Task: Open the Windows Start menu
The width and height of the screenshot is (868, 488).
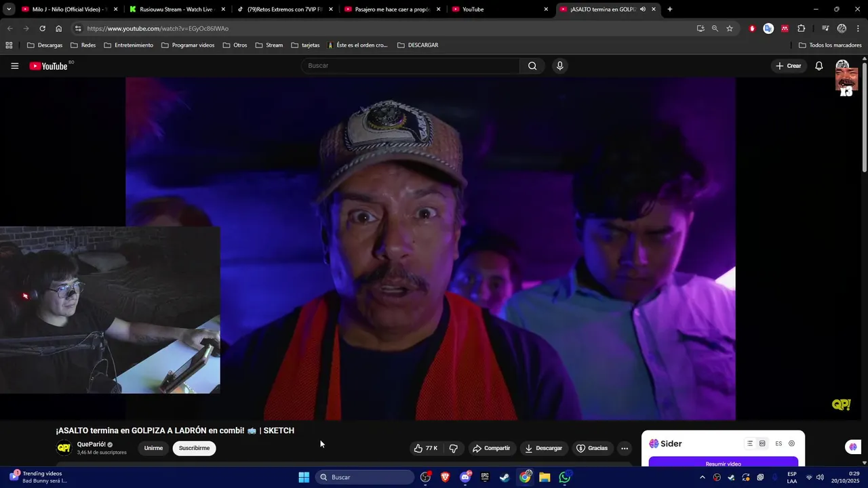Action: pos(304,477)
